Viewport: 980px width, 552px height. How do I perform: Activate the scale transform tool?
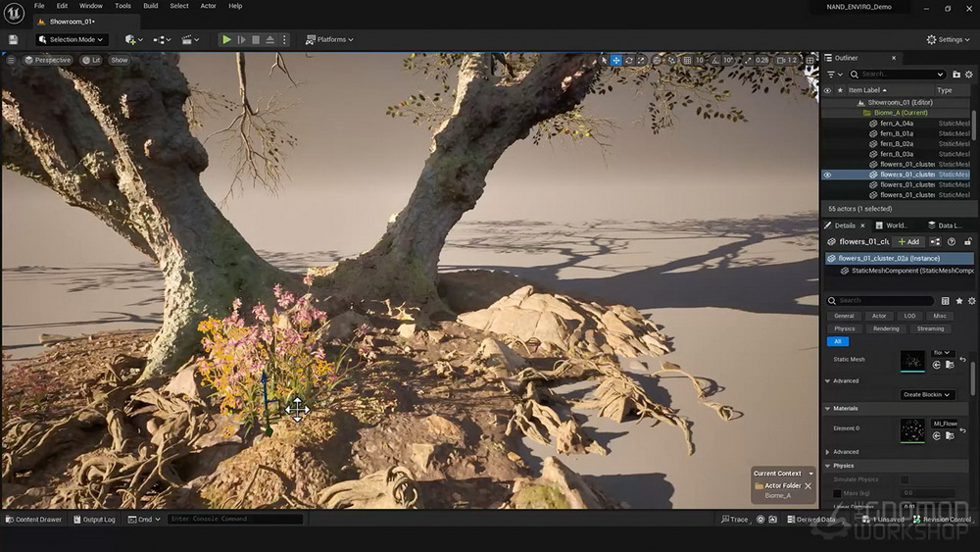(641, 60)
